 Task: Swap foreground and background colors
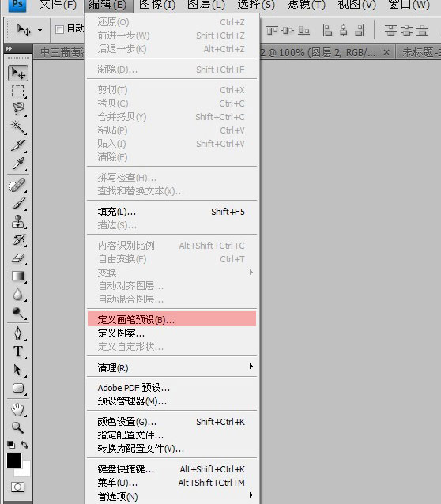pyautogui.click(x=24, y=445)
